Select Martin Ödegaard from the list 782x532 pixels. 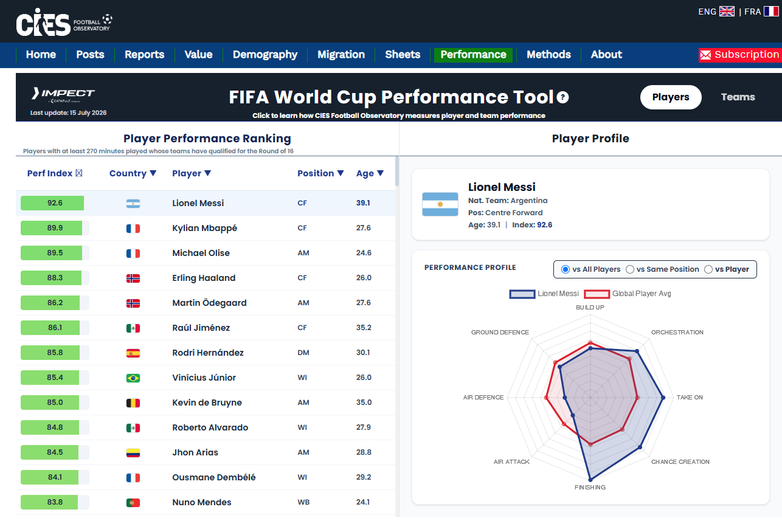click(209, 303)
